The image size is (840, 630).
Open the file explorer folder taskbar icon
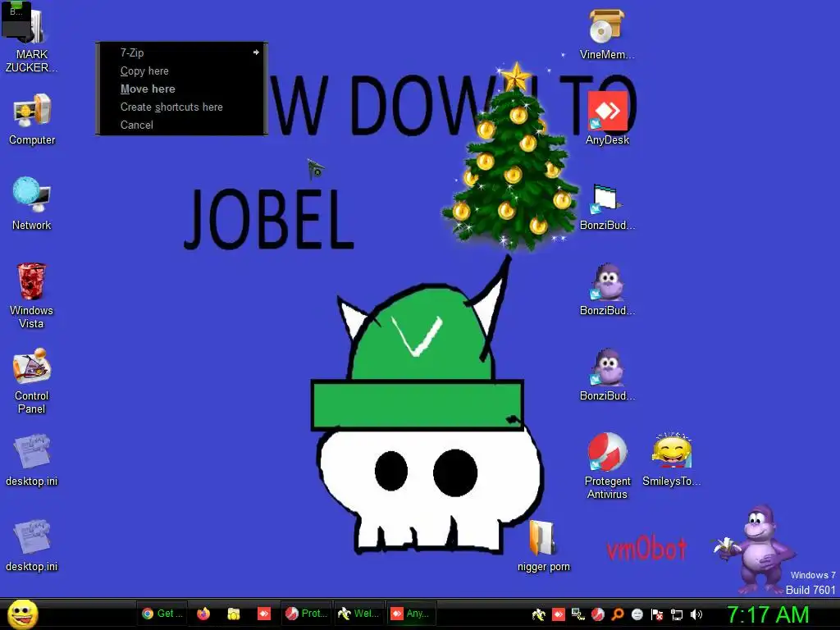pos(234,614)
